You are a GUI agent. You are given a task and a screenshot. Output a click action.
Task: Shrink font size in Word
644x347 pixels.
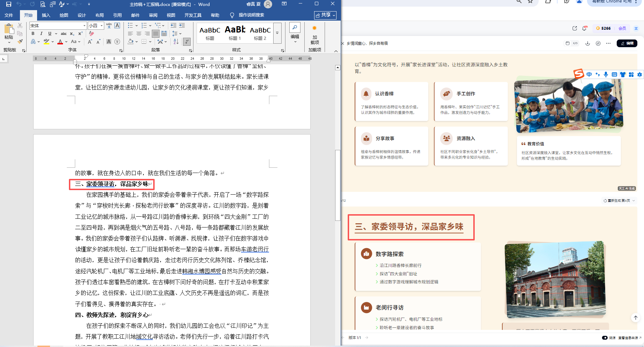[x=98, y=42]
